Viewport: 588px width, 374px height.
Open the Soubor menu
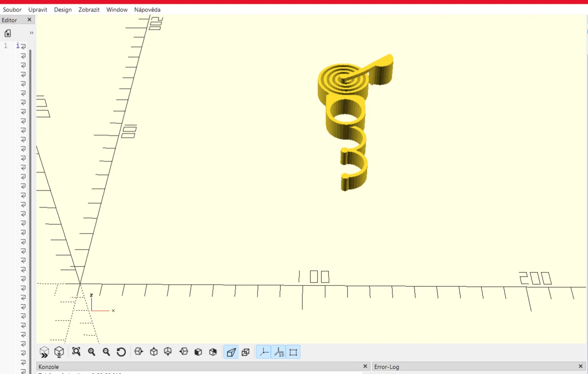(x=12, y=10)
